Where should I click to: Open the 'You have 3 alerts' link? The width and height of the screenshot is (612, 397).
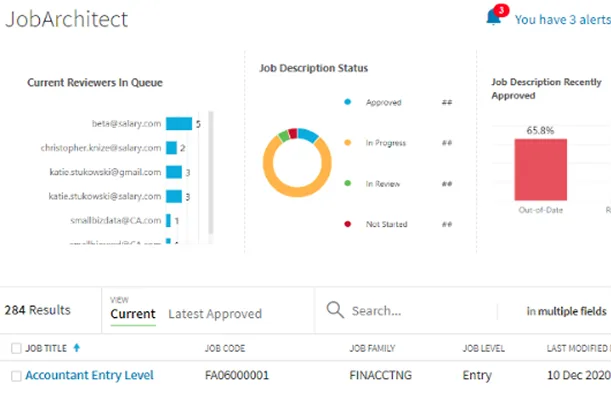(563, 20)
